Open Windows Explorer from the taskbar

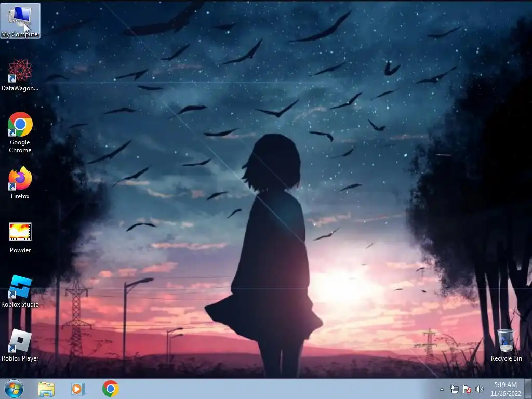point(46,389)
